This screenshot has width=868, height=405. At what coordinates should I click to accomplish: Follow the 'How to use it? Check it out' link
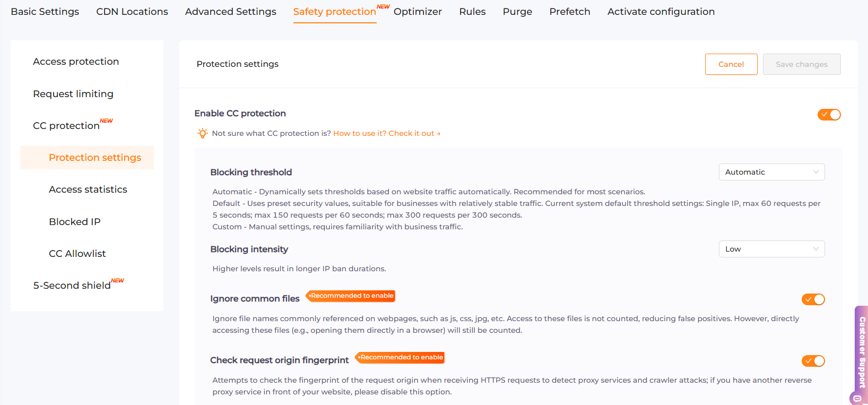click(x=386, y=133)
